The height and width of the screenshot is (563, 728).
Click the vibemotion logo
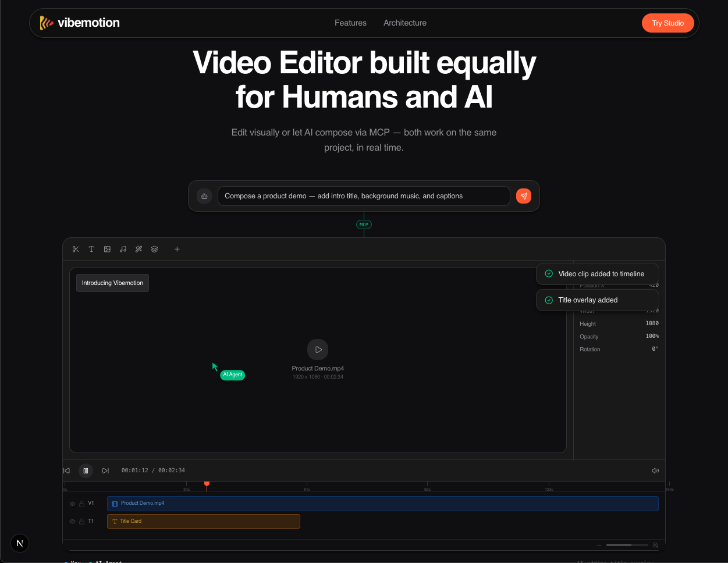click(80, 23)
